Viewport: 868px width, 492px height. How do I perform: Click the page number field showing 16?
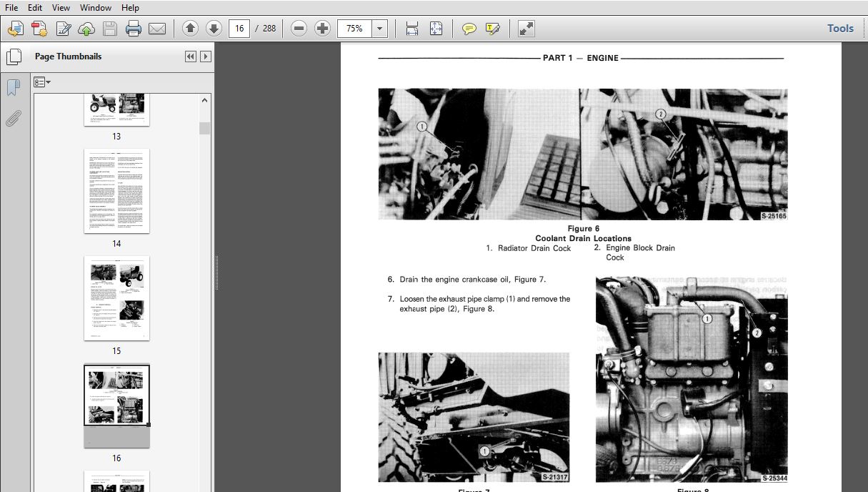point(239,29)
